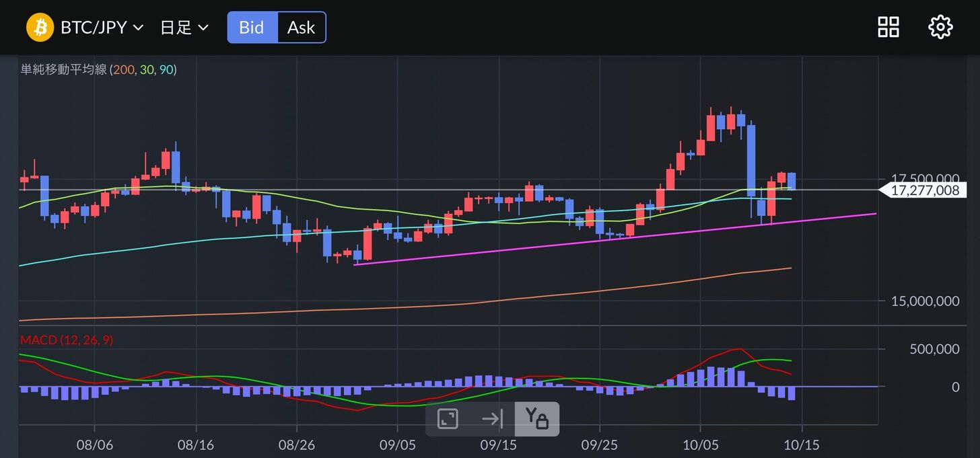Open the grid layout view icon
This screenshot has width=980, height=458.
(888, 28)
